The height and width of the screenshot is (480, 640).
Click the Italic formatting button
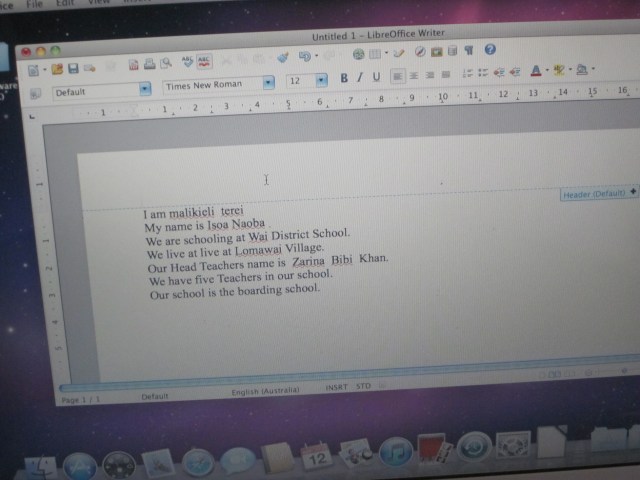pyautogui.click(x=359, y=77)
